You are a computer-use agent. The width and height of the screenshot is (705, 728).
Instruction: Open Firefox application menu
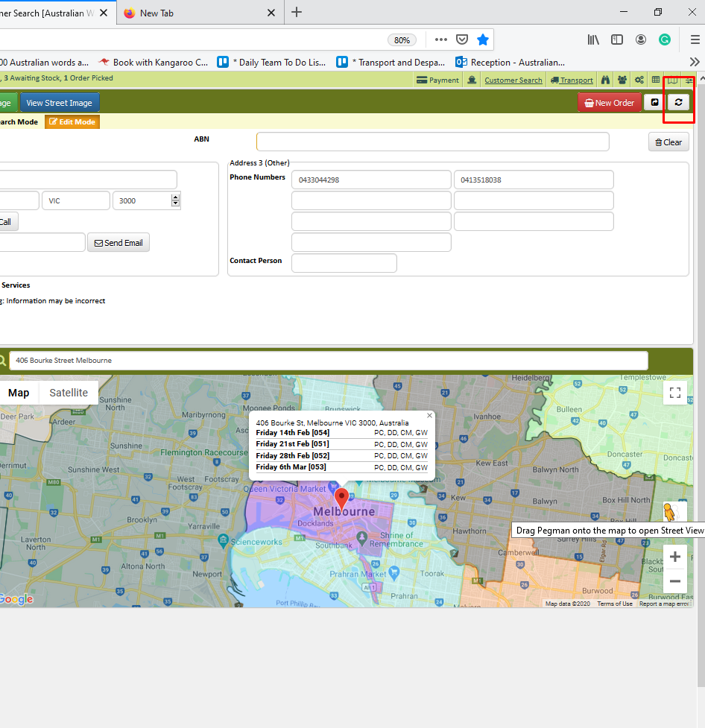click(x=695, y=40)
